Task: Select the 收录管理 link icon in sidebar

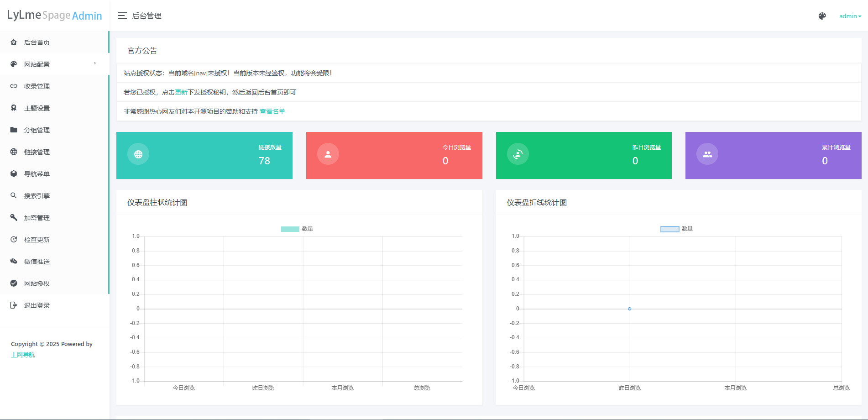Action: (x=14, y=86)
